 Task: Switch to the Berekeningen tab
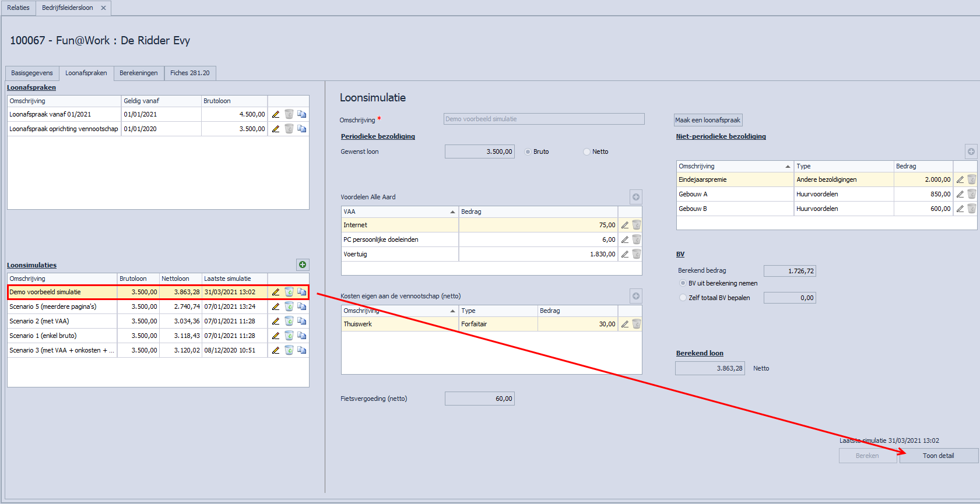[139, 73]
